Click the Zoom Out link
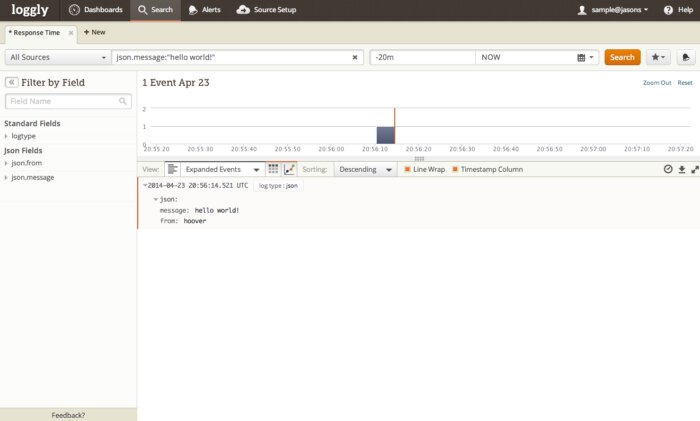 657,82
